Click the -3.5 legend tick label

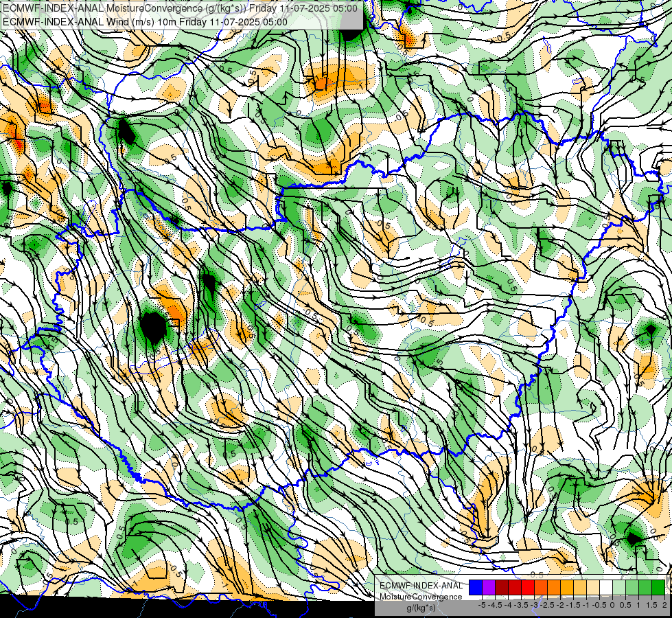521,605
